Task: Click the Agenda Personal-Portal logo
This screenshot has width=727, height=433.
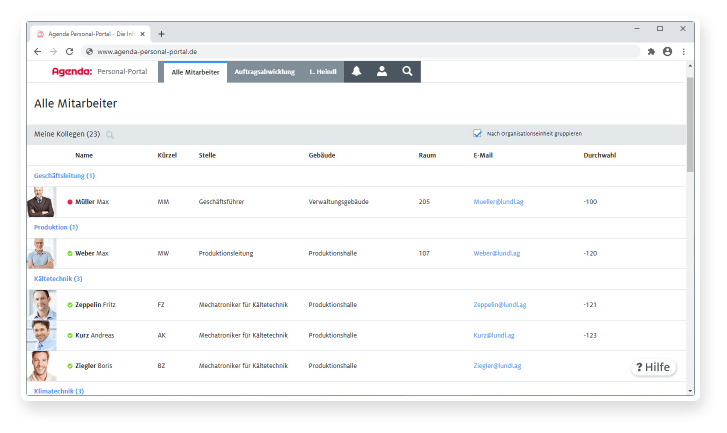Action: [99, 72]
